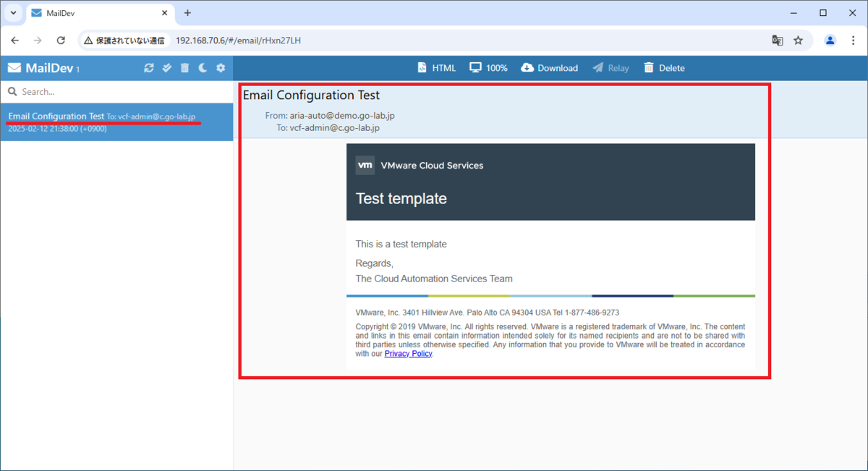
Task: Bookmark this page with star
Action: click(799, 41)
